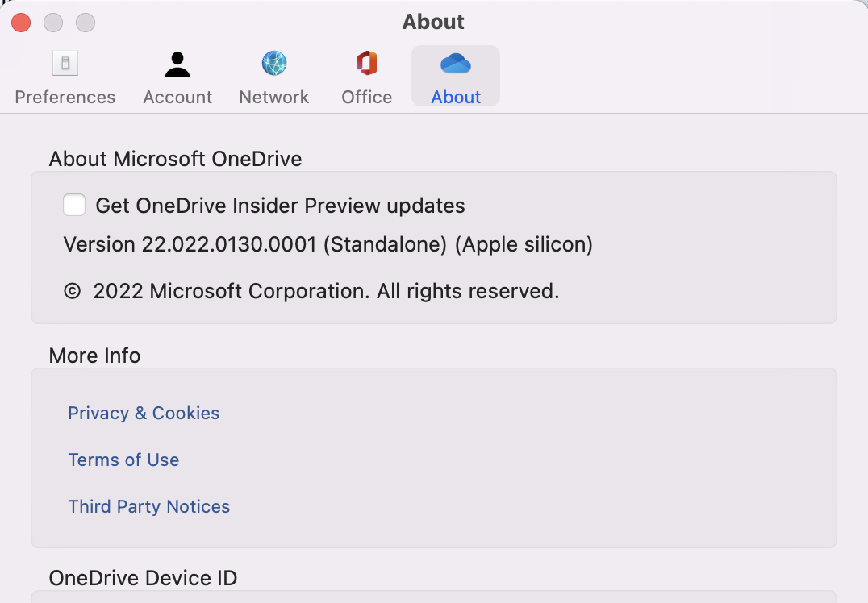Switch to the Preferences tab label
Screen dimensions: 868x603
coord(65,97)
